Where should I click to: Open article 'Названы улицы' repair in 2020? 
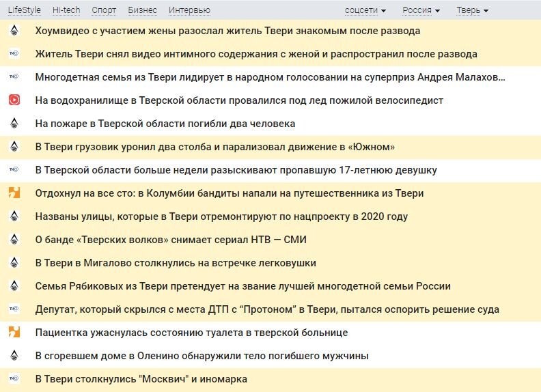[x=221, y=216]
